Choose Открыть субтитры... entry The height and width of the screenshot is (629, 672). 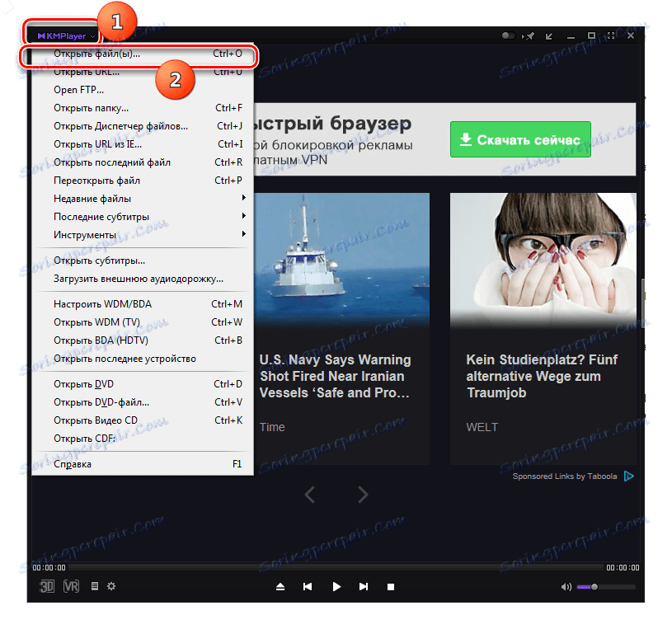[143, 261]
